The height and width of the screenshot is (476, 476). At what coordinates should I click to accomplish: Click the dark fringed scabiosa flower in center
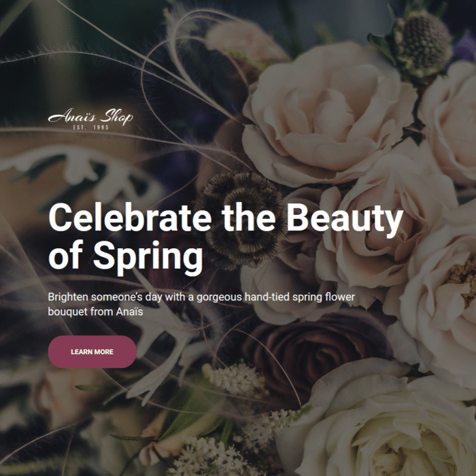click(x=240, y=218)
